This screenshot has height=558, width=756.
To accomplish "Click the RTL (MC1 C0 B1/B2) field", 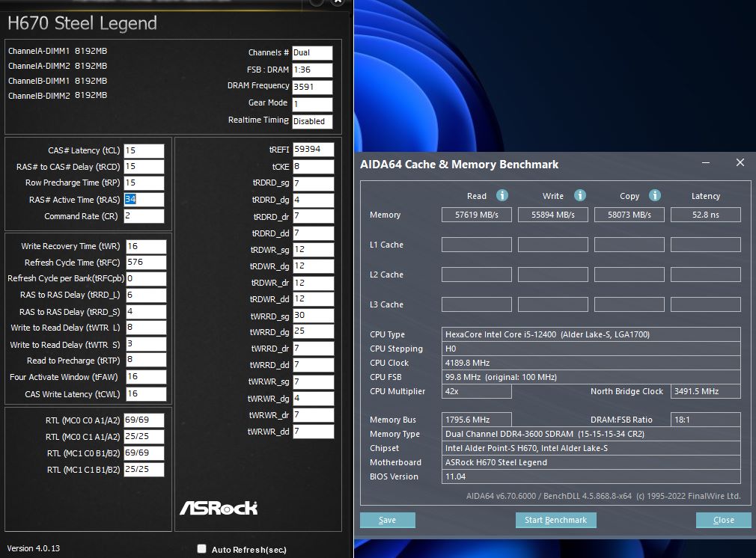I will (144, 453).
